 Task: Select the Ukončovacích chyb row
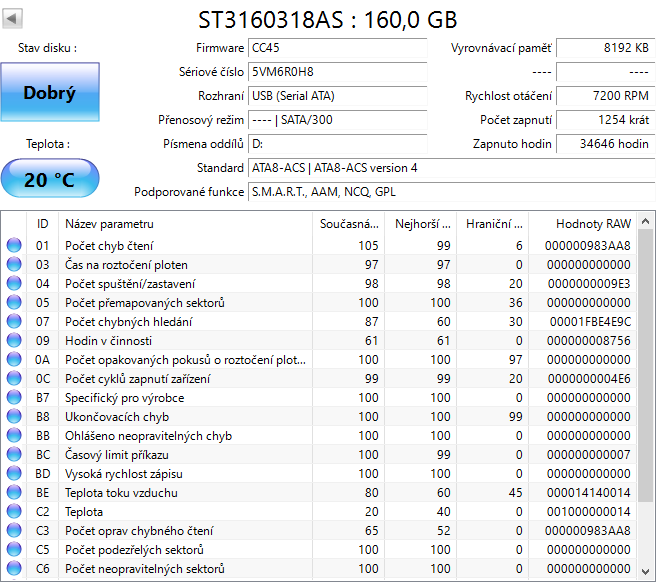(319, 416)
